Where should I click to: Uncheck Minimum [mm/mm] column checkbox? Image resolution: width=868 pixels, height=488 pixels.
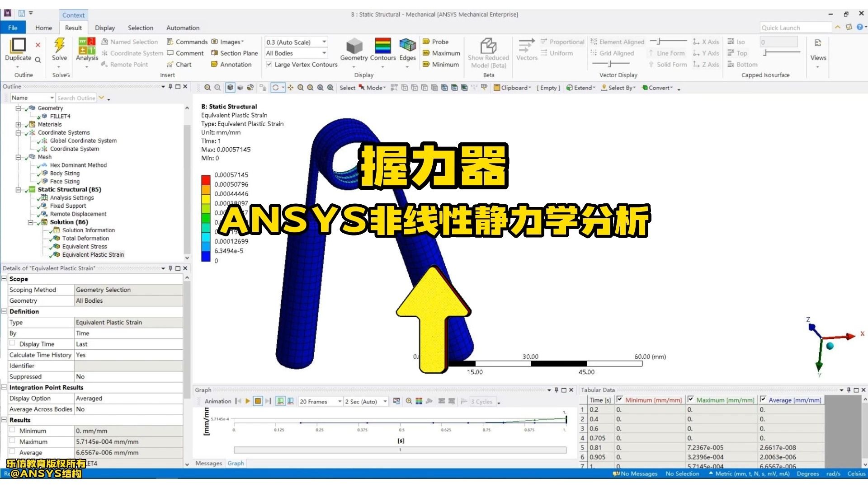(x=620, y=399)
